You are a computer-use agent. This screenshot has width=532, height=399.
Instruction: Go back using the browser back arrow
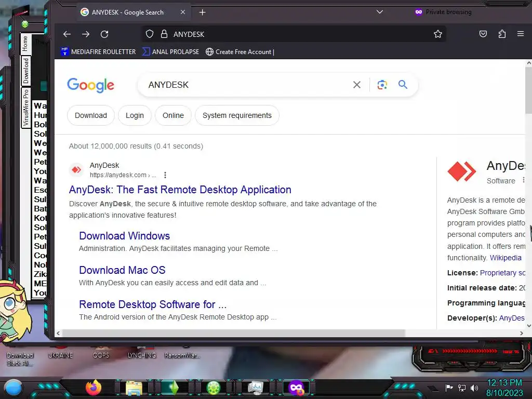[x=67, y=34]
